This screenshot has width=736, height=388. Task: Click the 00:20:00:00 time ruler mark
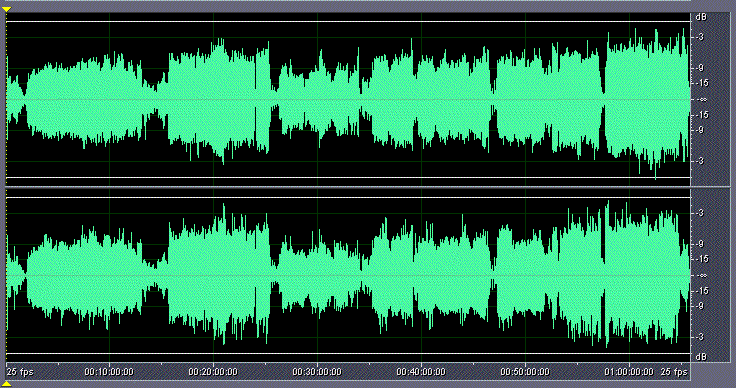[x=213, y=372]
